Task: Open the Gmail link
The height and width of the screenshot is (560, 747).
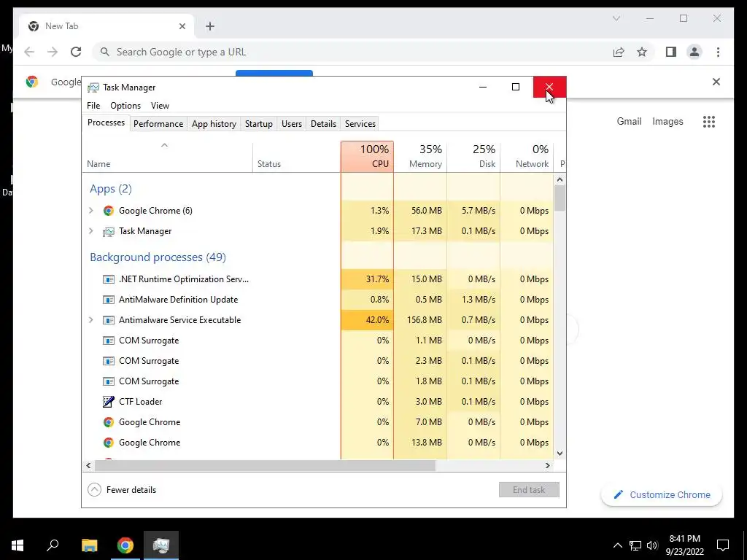Action: coord(629,122)
